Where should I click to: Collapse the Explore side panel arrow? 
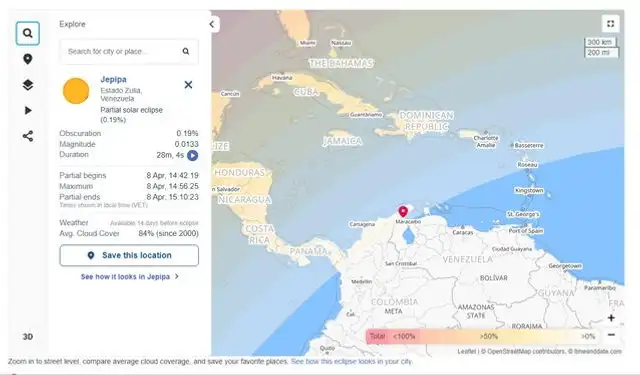click(x=212, y=24)
